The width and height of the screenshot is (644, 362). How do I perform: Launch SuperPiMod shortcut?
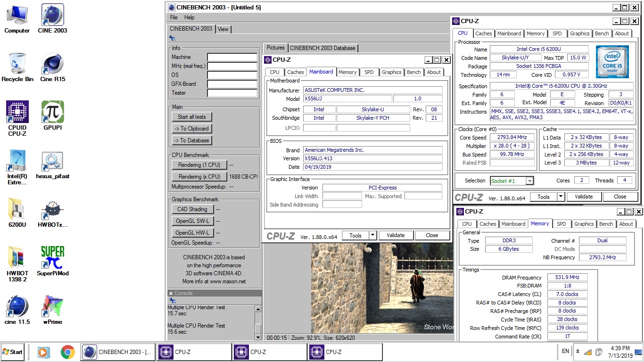52,261
